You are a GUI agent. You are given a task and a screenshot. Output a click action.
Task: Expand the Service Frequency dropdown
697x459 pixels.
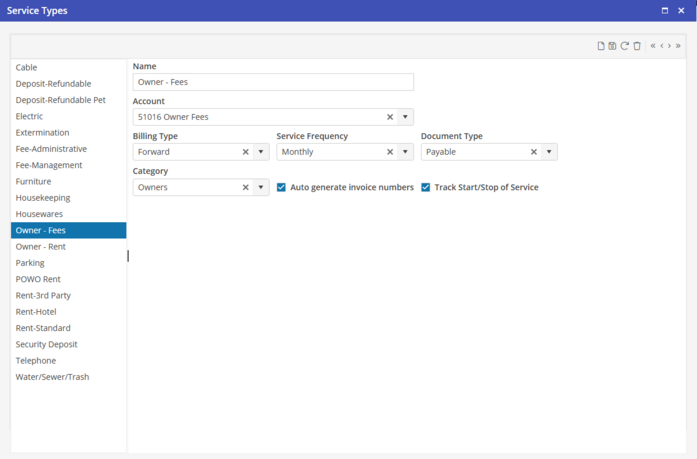tap(405, 152)
